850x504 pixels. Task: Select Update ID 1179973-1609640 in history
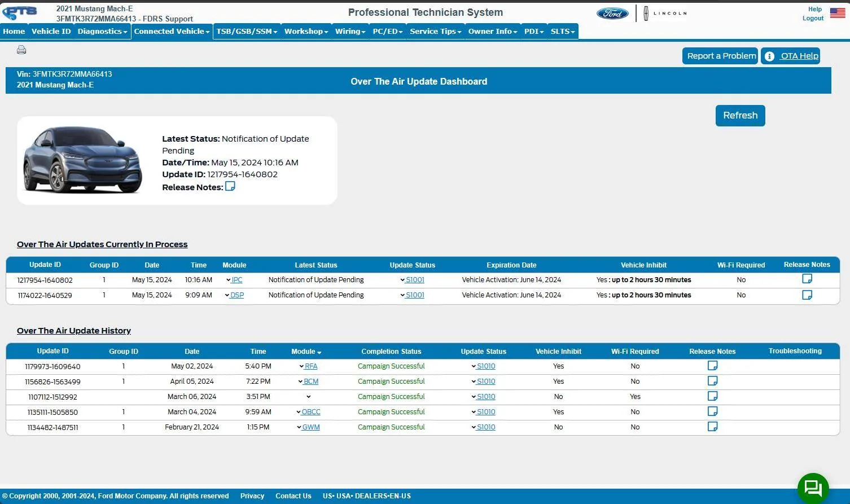pos(52,366)
